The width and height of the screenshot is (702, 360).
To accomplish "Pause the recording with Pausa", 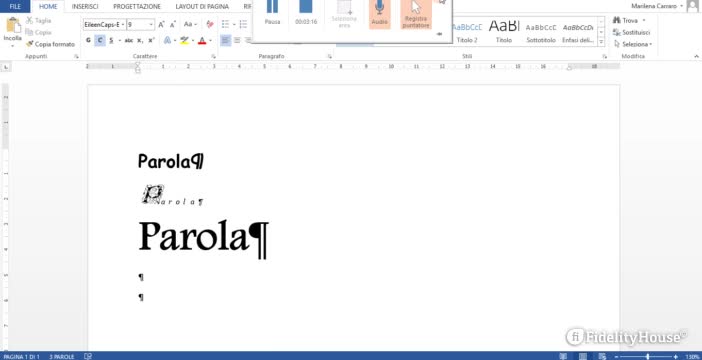I will click(x=272, y=12).
